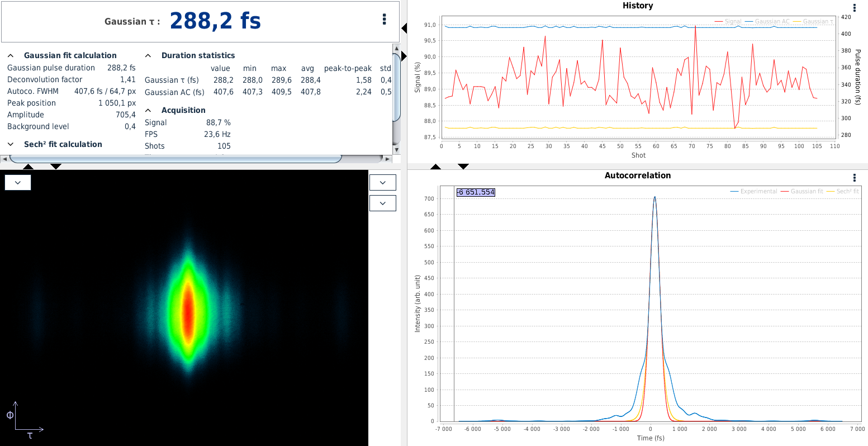Open the dropdown at the image's top-left corner
This screenshot has height=446, width=868.
pos(18,182)
